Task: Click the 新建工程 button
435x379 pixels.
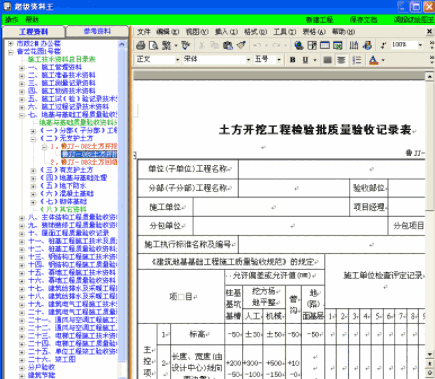Action: click(319, 20)
